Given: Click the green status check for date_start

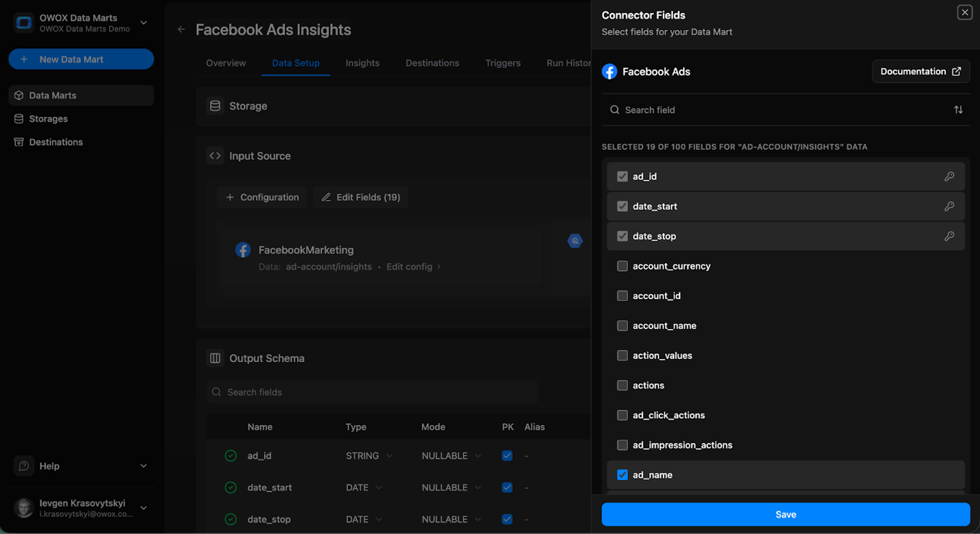Looking at the screenshot, I should click(x=230, y=487).
